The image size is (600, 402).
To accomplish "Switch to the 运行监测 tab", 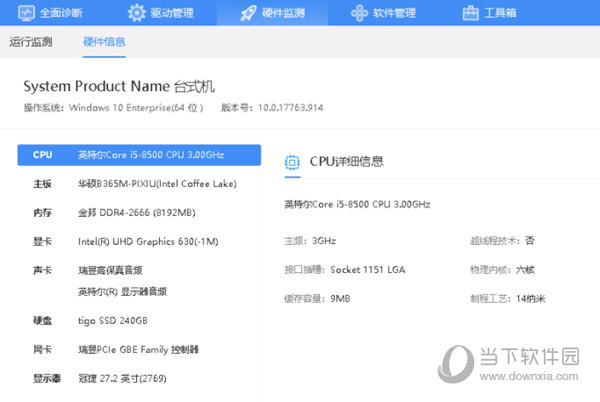I will [x=31, y=42].
